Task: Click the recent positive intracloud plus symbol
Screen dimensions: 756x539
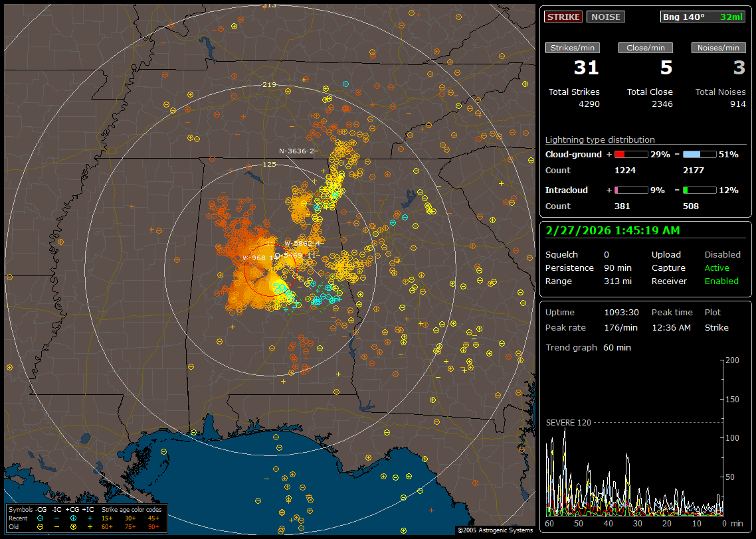Action: (x=90, y=518)
